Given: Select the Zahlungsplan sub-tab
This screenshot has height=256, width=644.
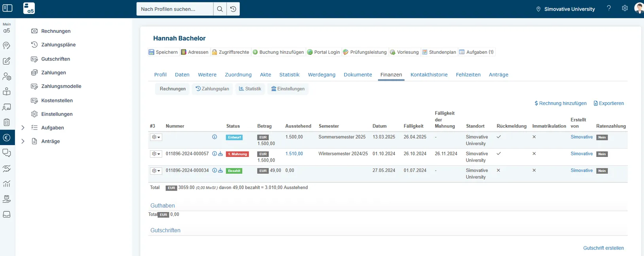Looking at the screenshot, I should (x=212, y=89).
